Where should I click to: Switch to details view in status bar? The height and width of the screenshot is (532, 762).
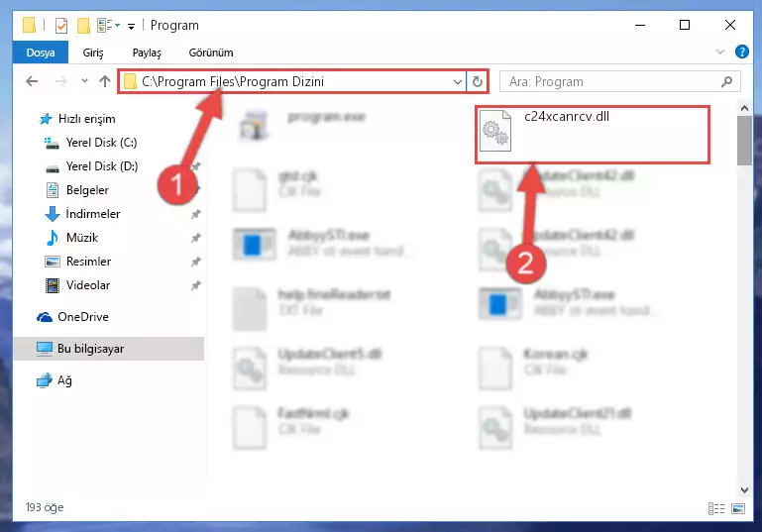tap(716, 508)
